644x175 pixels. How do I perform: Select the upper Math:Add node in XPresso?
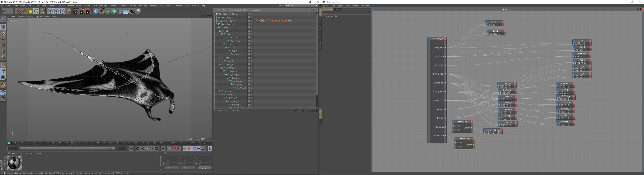tap(462, 126)
